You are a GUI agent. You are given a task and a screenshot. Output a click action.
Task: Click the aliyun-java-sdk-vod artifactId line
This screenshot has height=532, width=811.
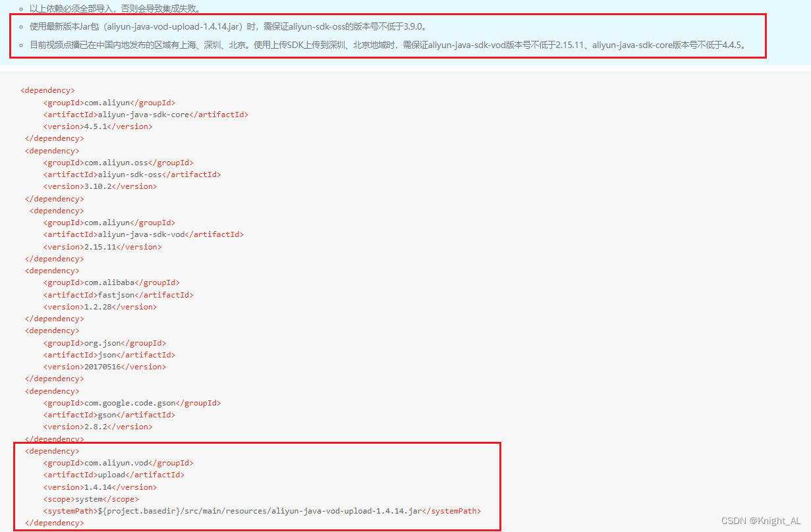click(x=144, y=234)
